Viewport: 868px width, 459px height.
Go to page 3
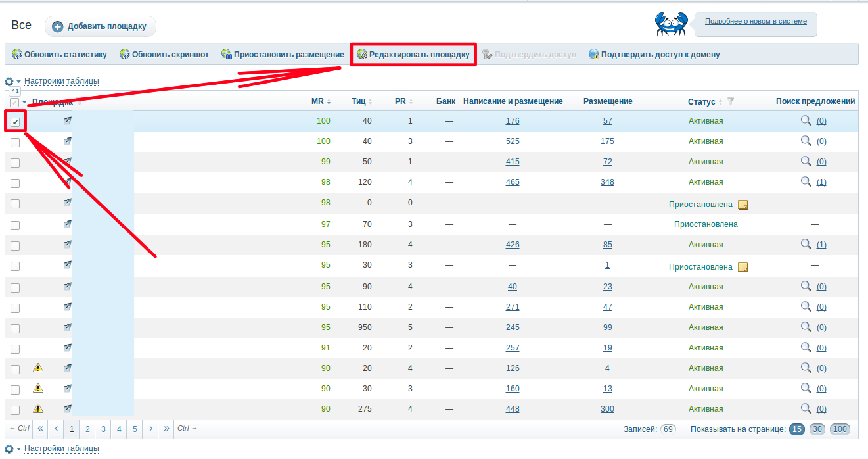click(103, 429)
